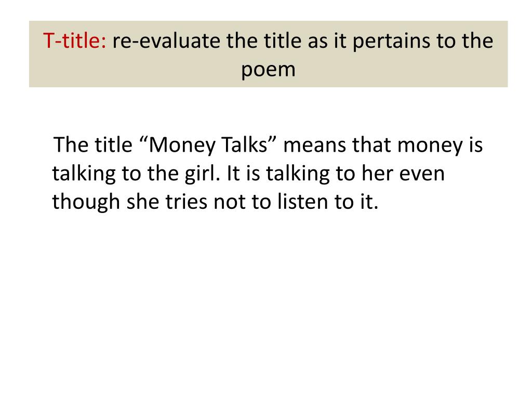This screenshot has height=399, width=532.
Task: Click the word "means" in the body text
Action: [315, 145]
